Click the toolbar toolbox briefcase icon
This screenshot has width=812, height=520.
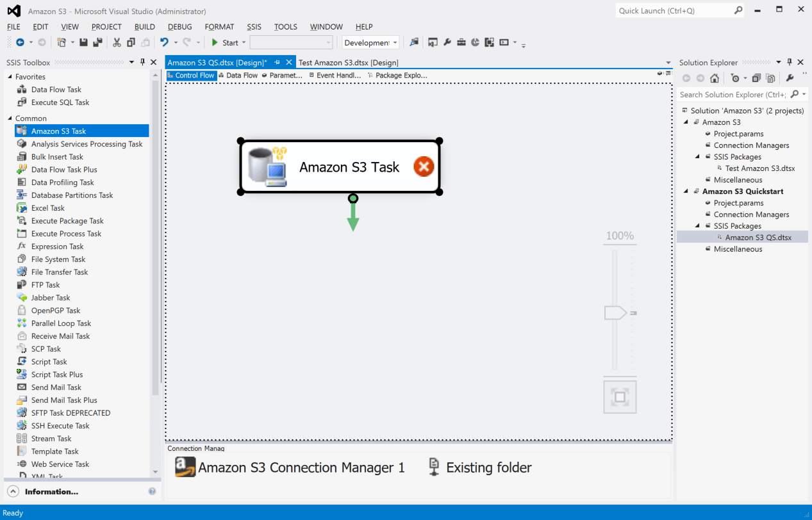point(461,43)
